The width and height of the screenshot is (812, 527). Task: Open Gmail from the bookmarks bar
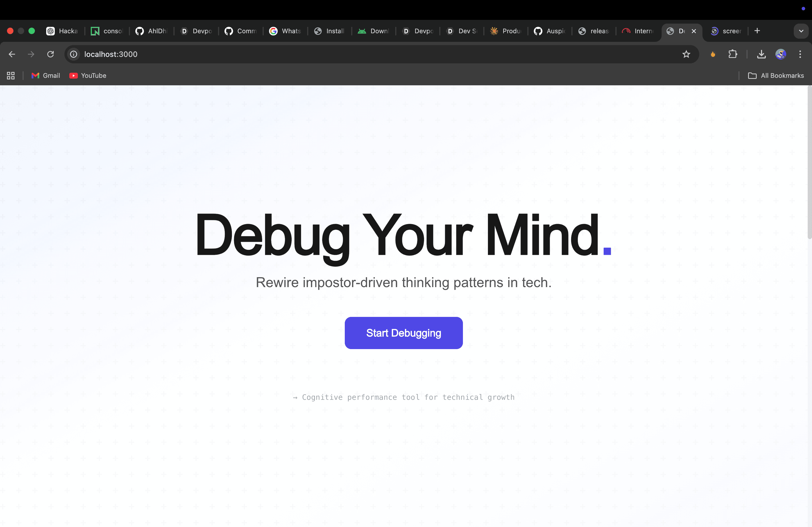pos(45,75)
